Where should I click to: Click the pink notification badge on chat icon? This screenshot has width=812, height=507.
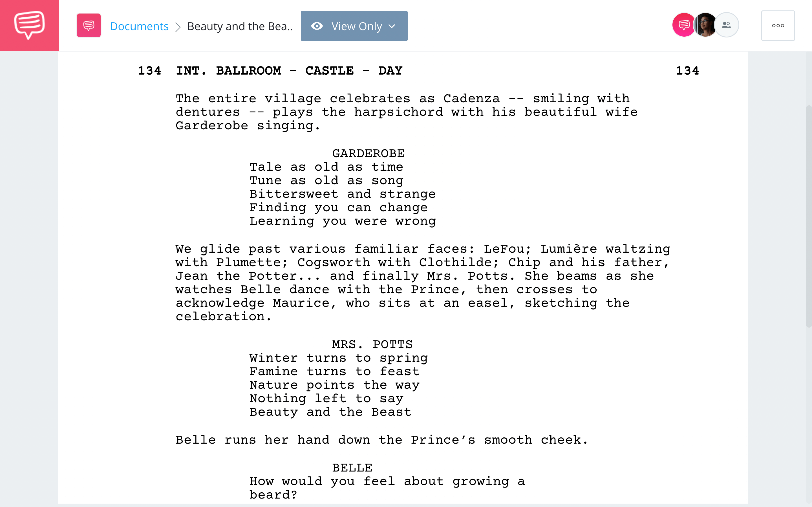click(683, 26)
